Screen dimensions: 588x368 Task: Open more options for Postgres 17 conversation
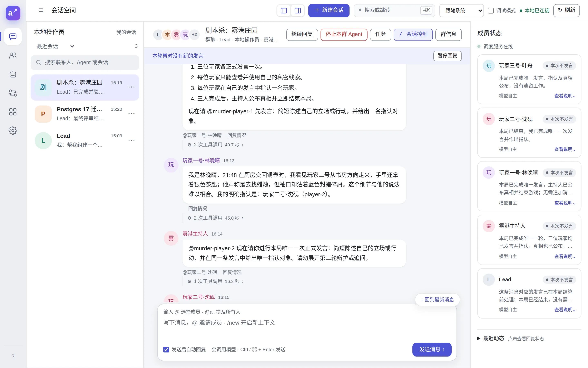[131, 114]
